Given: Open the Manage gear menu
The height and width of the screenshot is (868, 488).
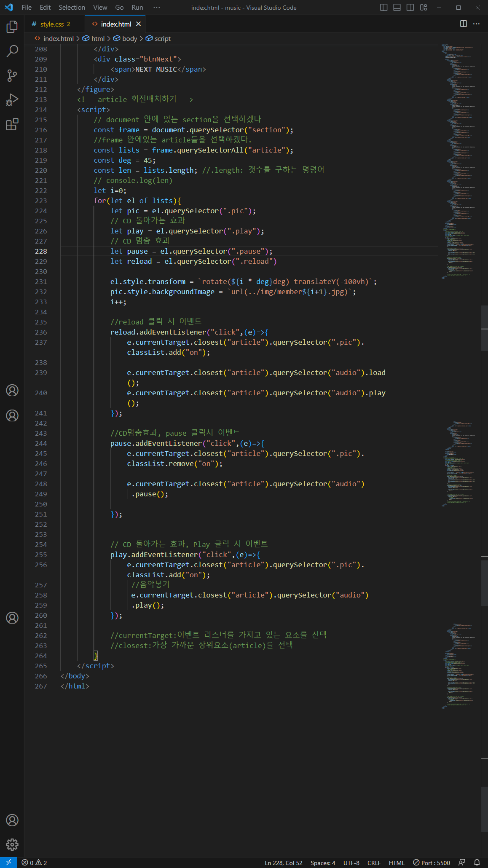Looking at the screenshot, I should point(12,844).
